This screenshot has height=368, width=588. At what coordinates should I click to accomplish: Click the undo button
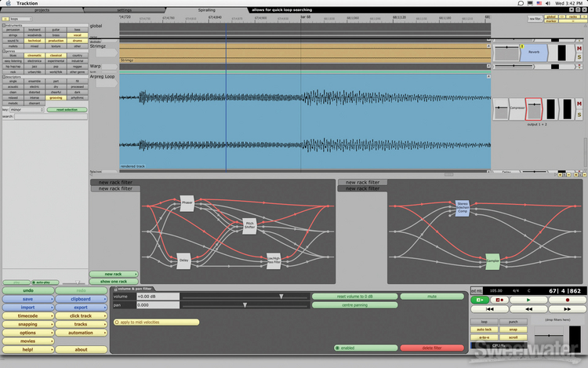point(28,290)
